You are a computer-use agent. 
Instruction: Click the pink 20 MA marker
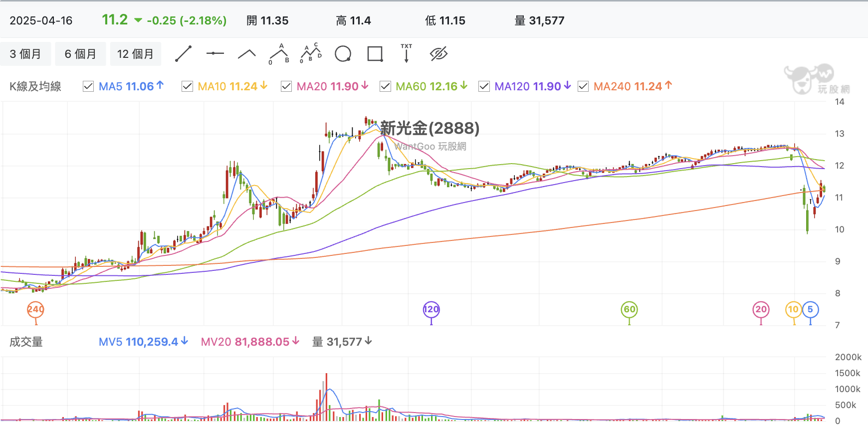(x=761, y=310)
